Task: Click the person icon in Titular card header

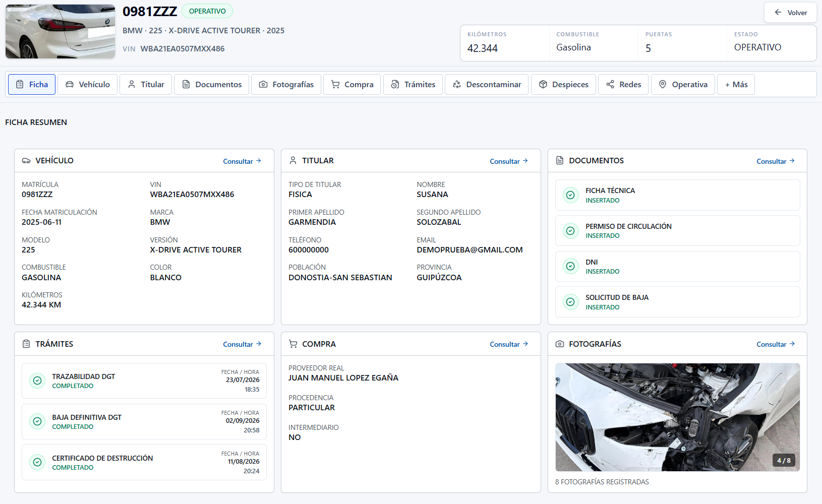Action: pos(293,161)
